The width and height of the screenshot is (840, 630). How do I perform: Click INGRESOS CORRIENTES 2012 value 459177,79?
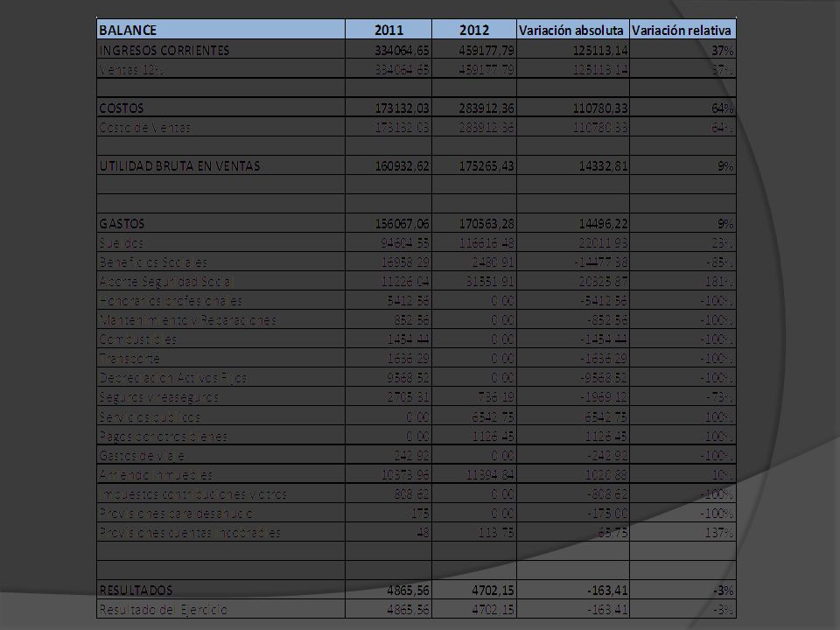click(486, 51)
